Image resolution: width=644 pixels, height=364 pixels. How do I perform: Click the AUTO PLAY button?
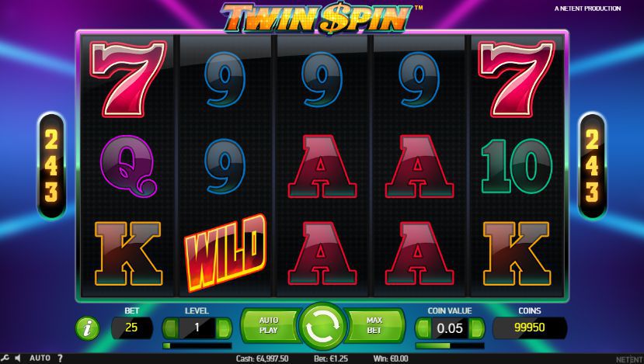click(270, 325)
